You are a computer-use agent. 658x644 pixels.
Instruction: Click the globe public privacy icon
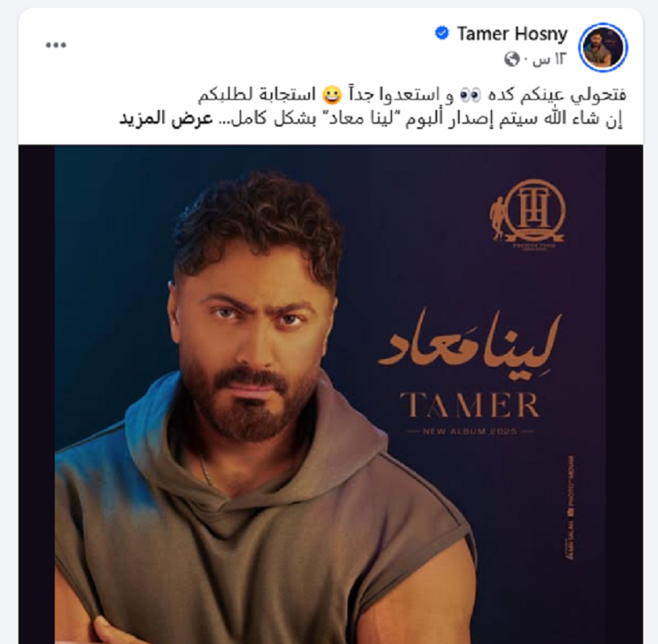pos(512,59)
